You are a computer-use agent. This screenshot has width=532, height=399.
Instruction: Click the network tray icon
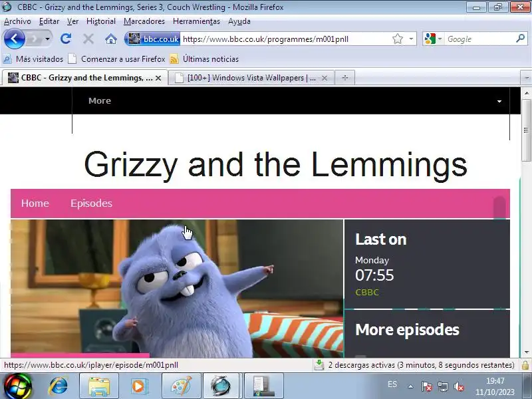442,386
